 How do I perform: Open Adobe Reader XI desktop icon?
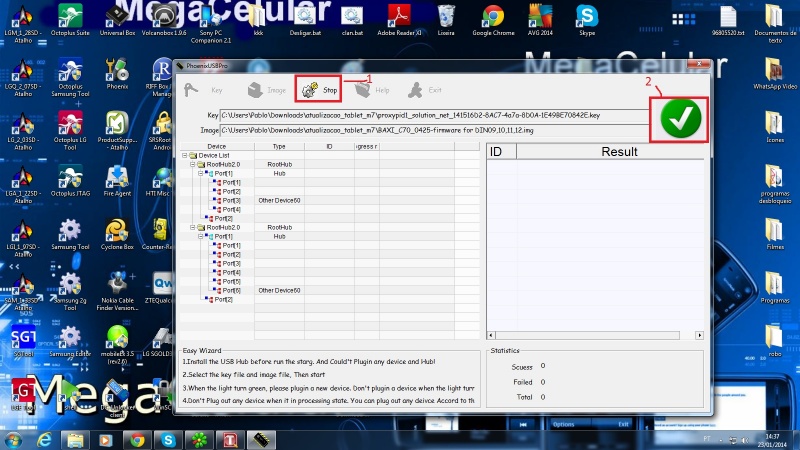point(399,20)
